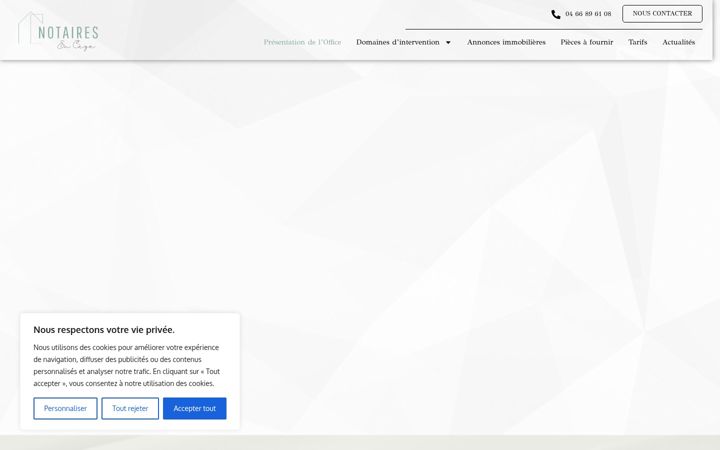Open the Tarifs page
720x450 pixels.
pyautogui.click(x=637, y=42)
